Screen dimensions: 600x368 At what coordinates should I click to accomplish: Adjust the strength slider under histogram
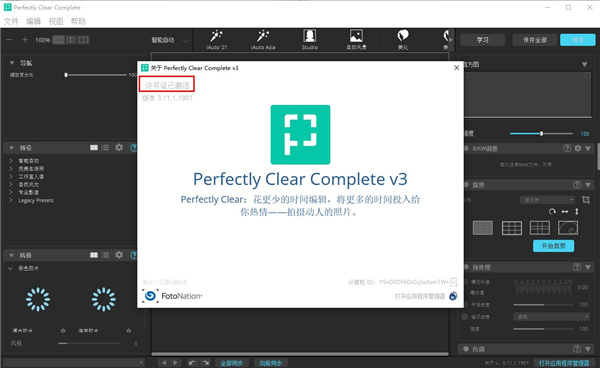pos(541,134)
